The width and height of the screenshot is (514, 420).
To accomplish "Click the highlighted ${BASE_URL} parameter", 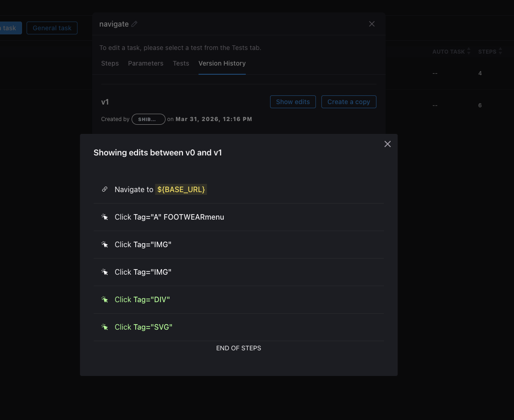I will (x=181, y=189).
